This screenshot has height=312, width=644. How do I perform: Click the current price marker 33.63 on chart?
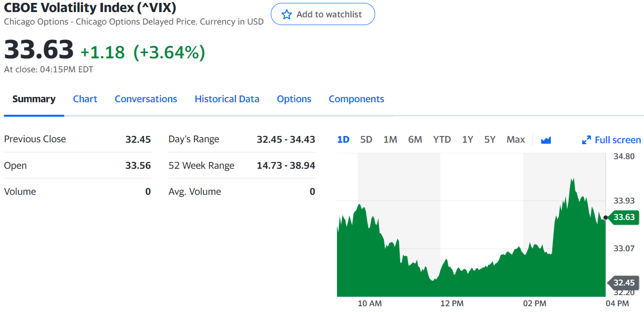point(624,217)
